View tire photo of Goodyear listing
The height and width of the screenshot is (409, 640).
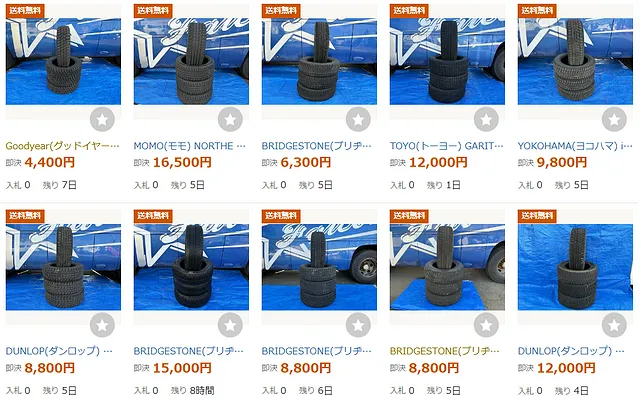(x=63, y=54)
